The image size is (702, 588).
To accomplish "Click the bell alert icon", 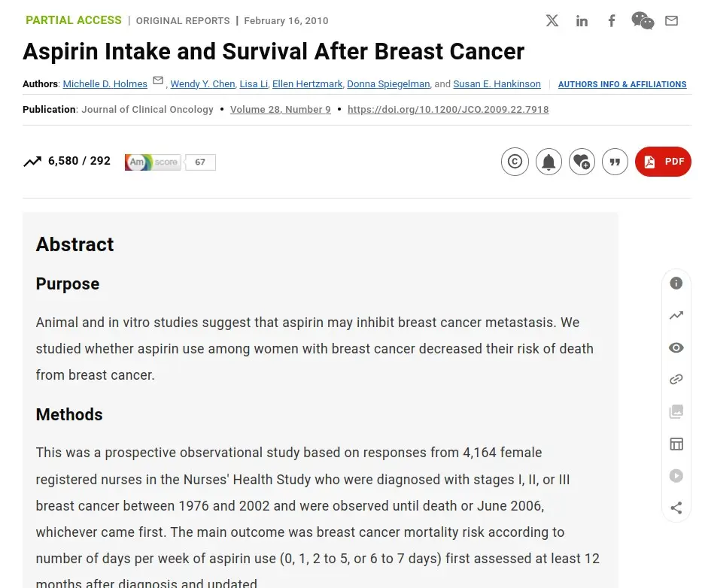I will 549,162.
